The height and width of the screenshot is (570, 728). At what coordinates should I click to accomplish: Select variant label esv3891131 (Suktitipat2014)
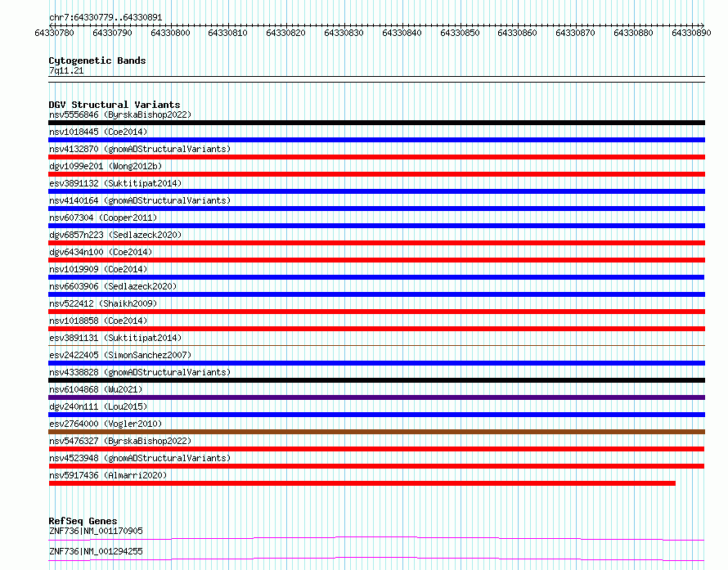[x=115, y=338]
